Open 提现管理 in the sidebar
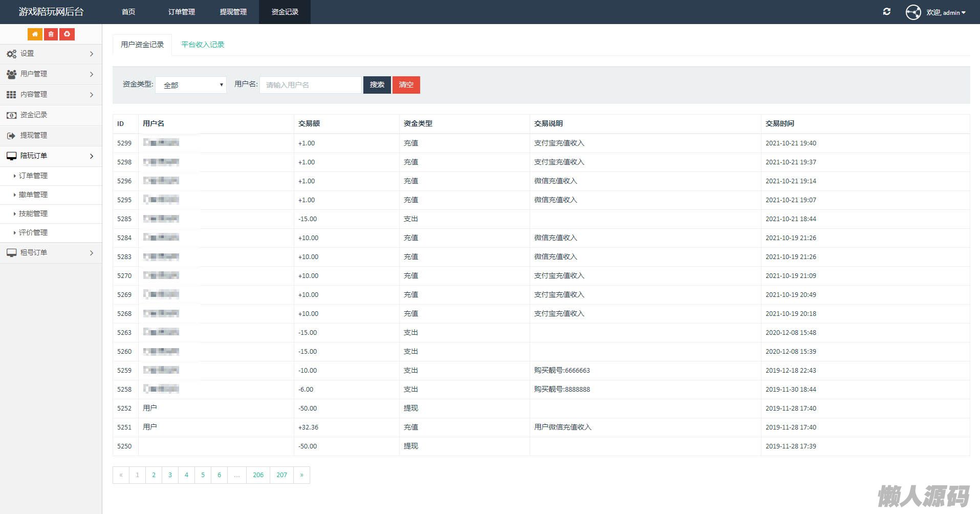The width and height of the screenshot is (980, 514). [x=34, y=136]
